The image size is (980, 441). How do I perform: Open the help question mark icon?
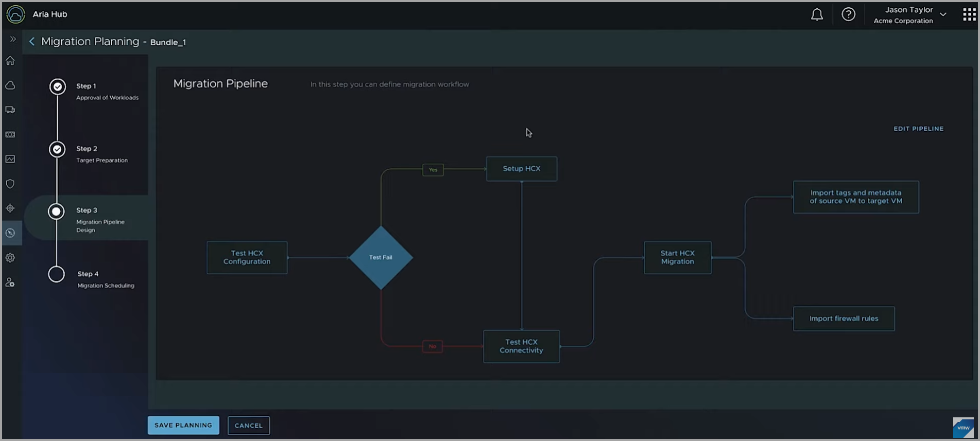[x=848, y=14]
